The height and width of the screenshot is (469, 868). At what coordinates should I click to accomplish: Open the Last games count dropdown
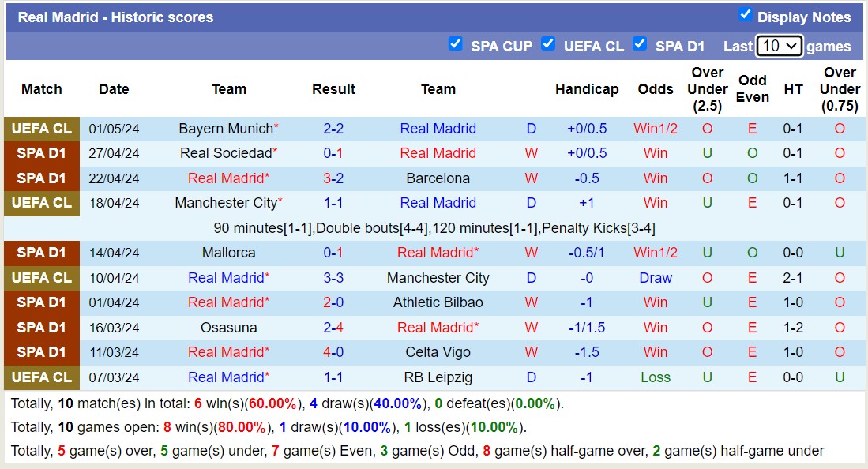[779, 46]
